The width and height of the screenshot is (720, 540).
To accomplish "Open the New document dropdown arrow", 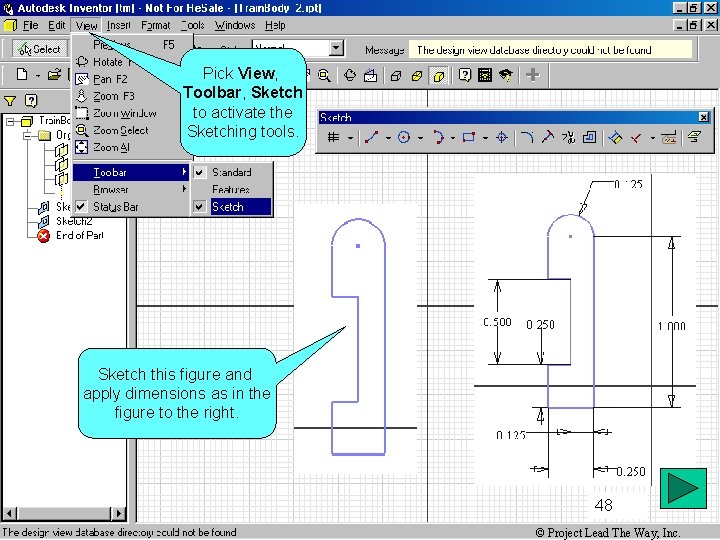I will click(38, 75).
